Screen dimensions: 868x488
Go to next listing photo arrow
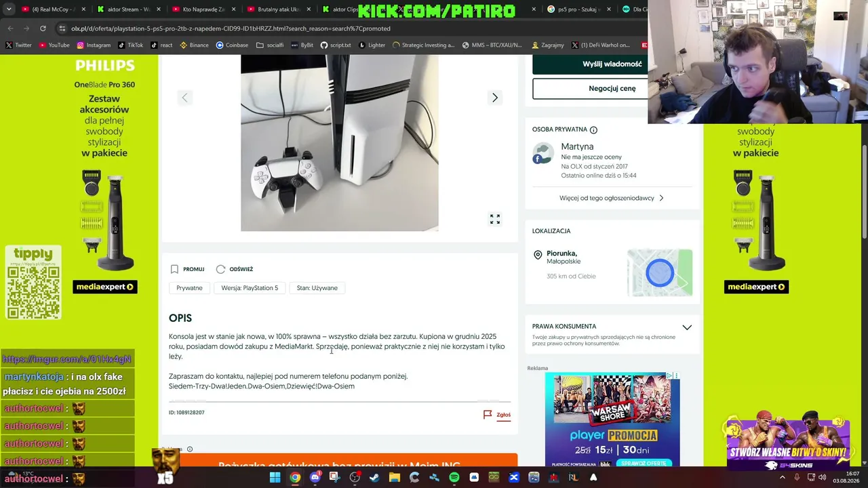point(494,98)
